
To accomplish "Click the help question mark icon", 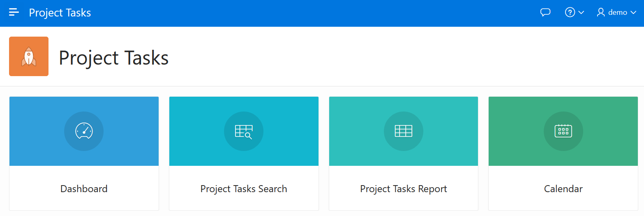I will click(570, 12).
